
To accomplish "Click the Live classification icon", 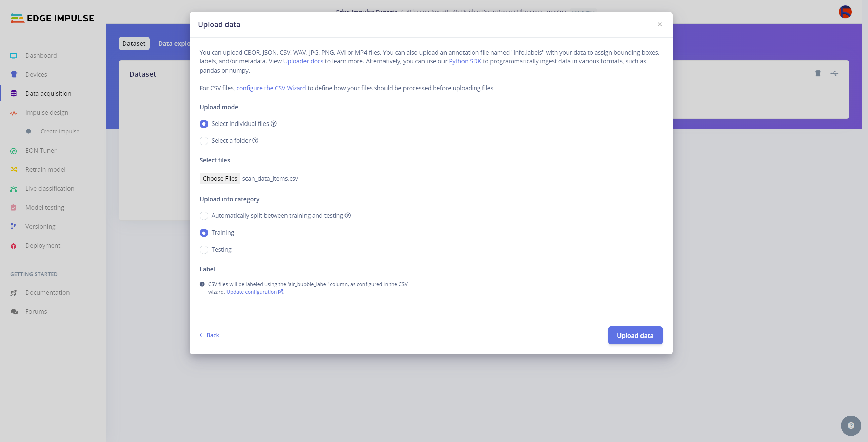I will click(x=14, y=188).
